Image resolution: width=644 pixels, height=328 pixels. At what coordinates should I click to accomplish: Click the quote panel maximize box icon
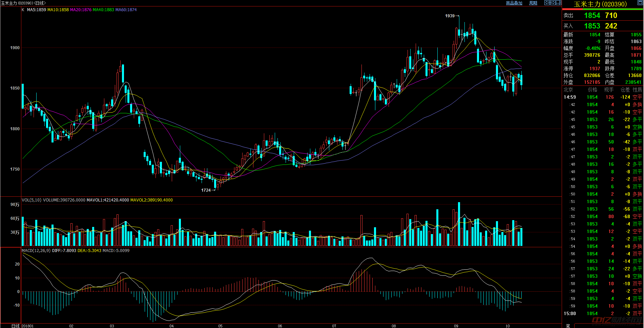coord(640,3)
